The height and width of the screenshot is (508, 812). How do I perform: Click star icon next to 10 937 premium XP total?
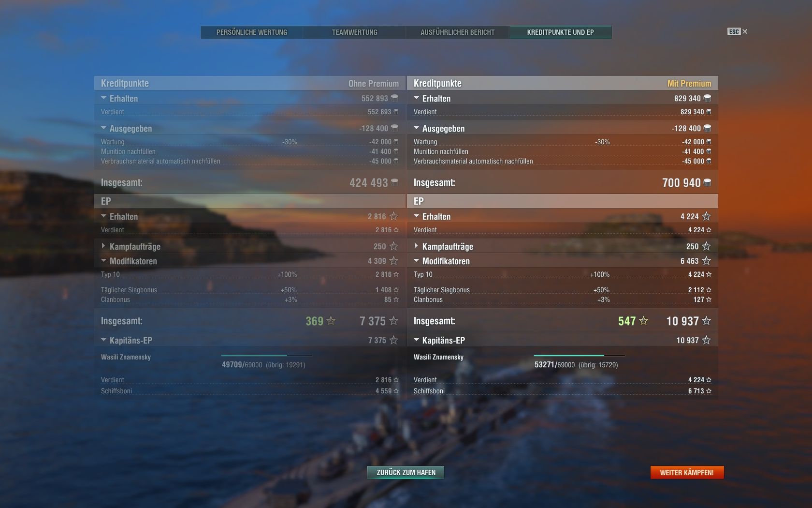706,321
